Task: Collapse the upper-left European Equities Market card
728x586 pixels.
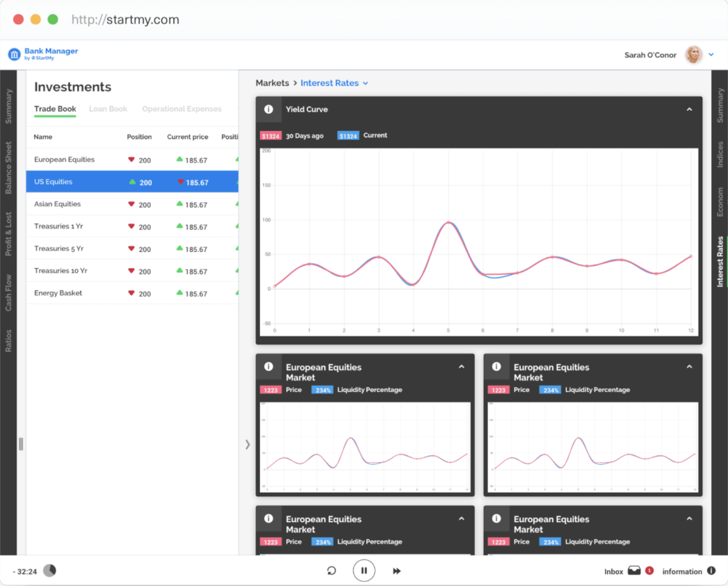Action: pos(461,366)
